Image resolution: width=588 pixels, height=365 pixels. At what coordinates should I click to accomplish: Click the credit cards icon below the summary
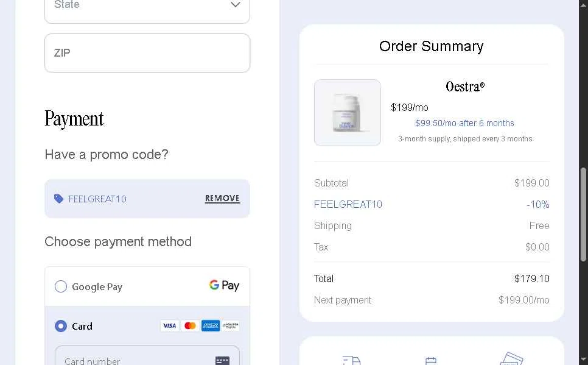pyautogui.click(x=511, y=359)
